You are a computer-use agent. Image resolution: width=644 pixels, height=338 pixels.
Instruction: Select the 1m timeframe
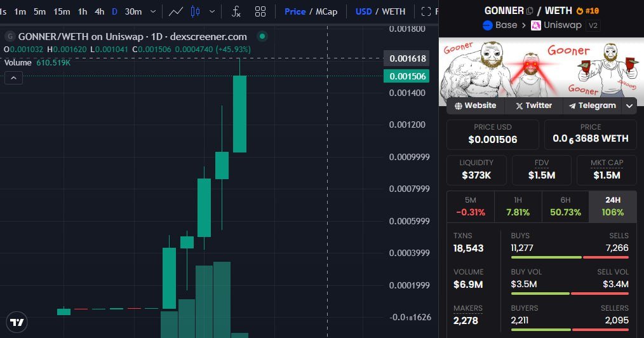click(20, 11)
